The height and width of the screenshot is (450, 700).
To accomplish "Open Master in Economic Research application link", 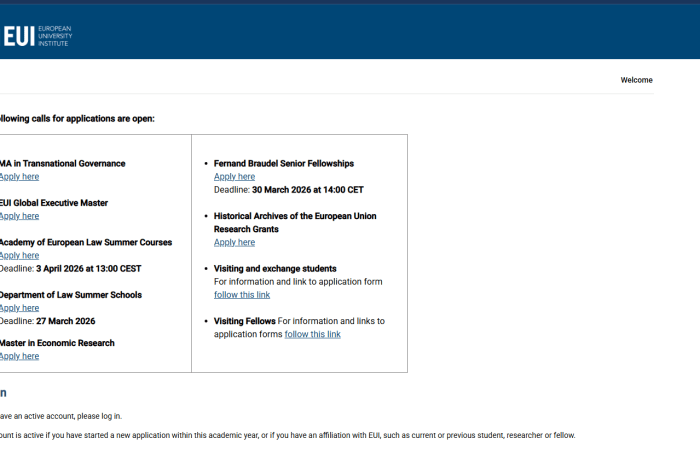I will pyautogui.click(x=20, y=356).
